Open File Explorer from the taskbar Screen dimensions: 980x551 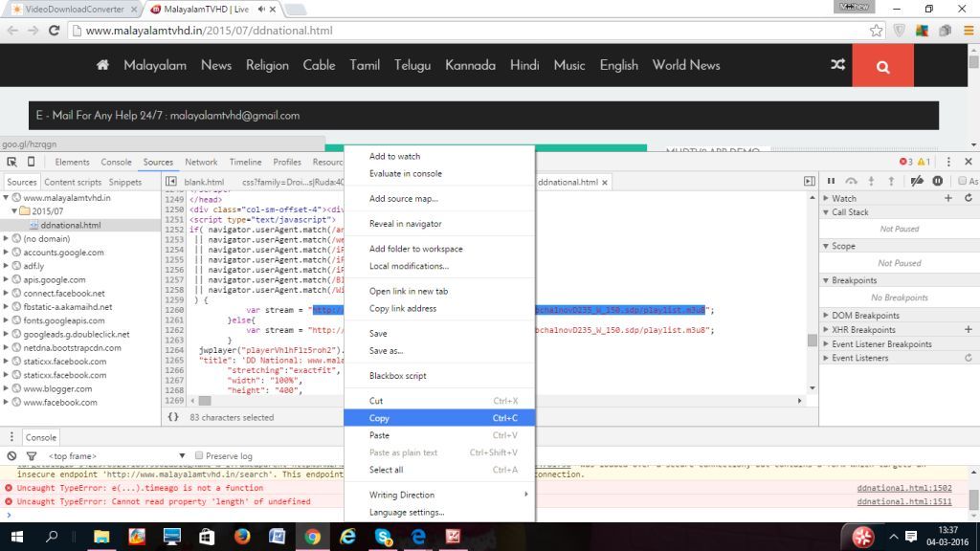(x=101, y=537)
